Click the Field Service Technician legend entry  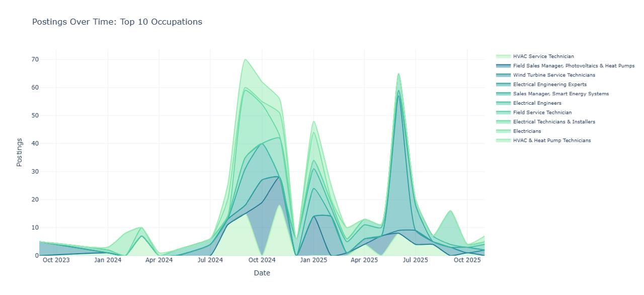pyautogui.click(x=542, y=113)
